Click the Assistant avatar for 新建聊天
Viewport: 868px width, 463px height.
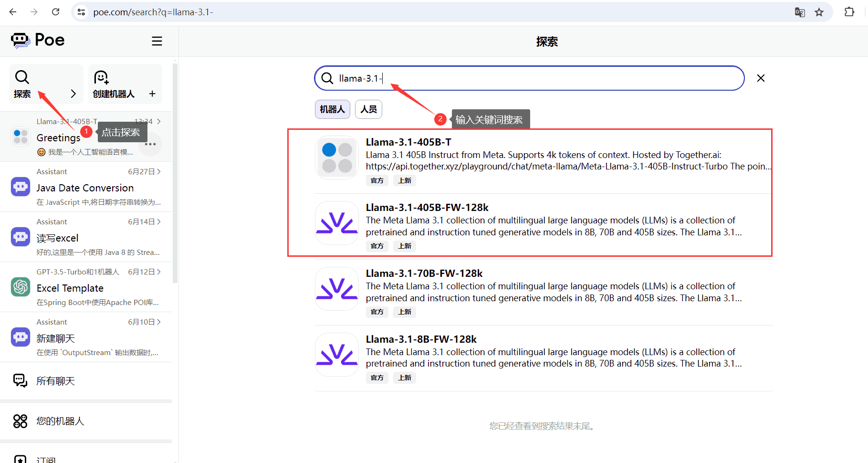(21, 337)
